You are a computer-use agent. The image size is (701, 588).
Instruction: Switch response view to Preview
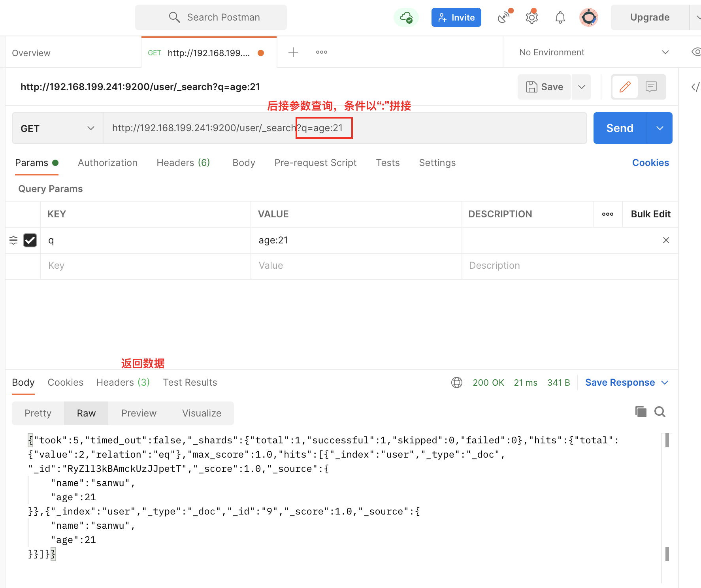(139, 413)
